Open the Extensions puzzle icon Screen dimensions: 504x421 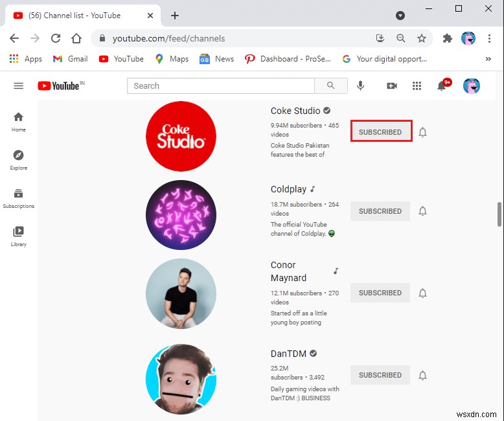point(448,38)
